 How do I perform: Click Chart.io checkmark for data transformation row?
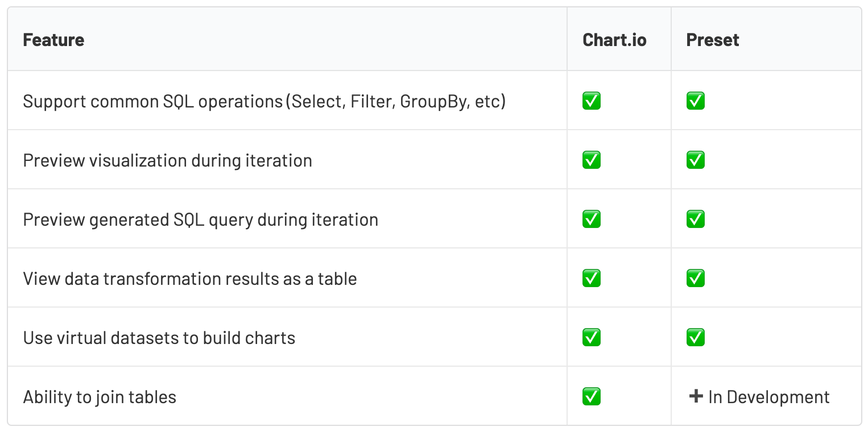(x=592, y=279)
